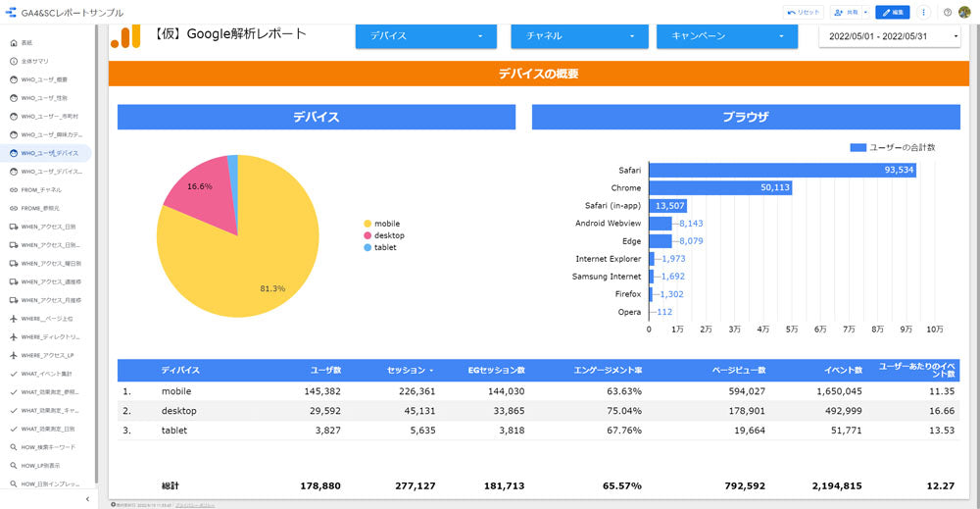Viewport: 980px width, 509px height.
Task: Open the user account avatar
Action: 964,13
